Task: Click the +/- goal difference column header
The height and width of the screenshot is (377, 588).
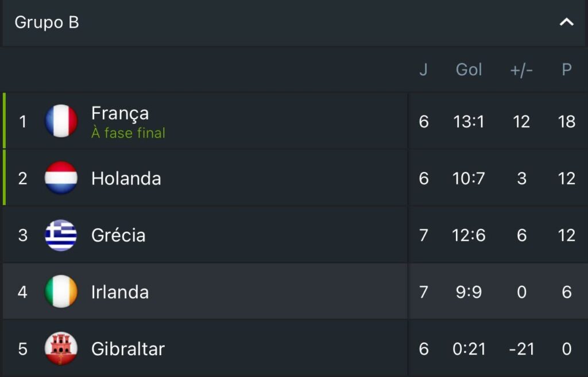Action: pyautogui.click(x=521, y=70)
